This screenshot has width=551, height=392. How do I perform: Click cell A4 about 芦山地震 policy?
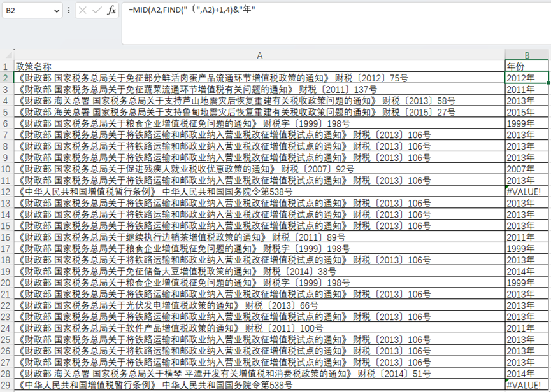pos(259,101)
